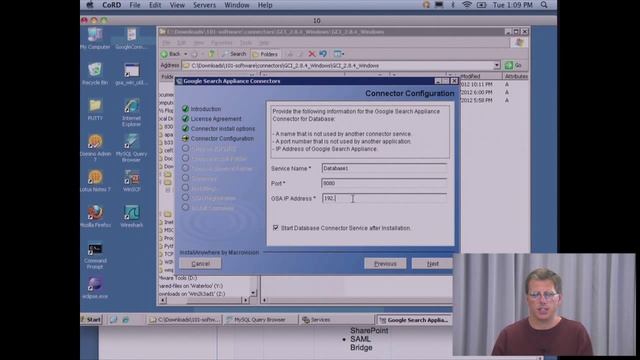
Task: Select the Connector install options step
Action: click(223, 129)
